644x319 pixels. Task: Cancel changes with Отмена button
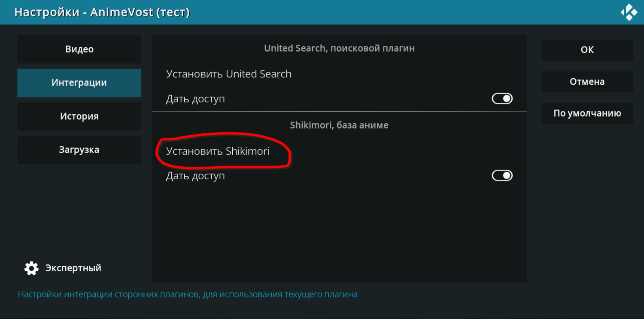click(x=587, y=82)
